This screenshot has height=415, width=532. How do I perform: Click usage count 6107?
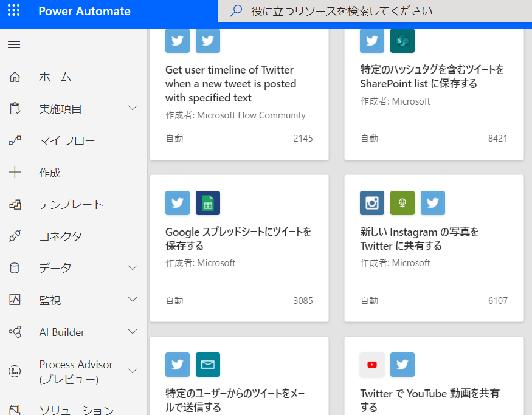point(498,300)
